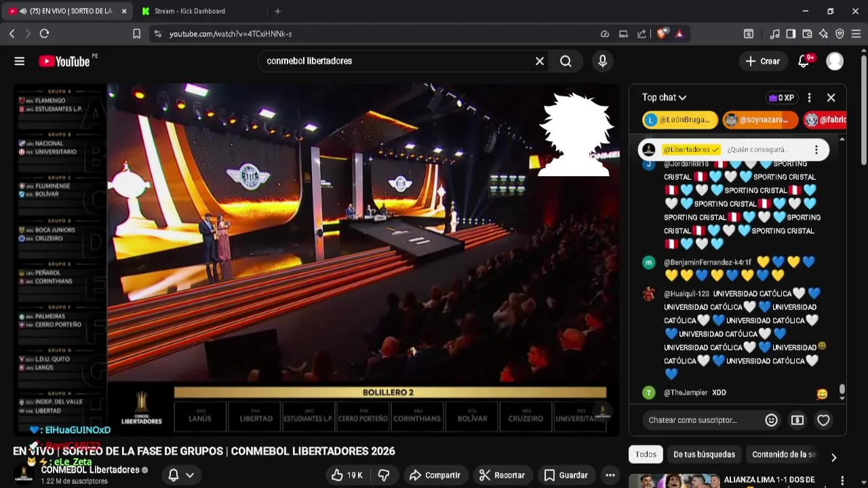Click @Huaiquil-123 in chat

tap(686, 293)
